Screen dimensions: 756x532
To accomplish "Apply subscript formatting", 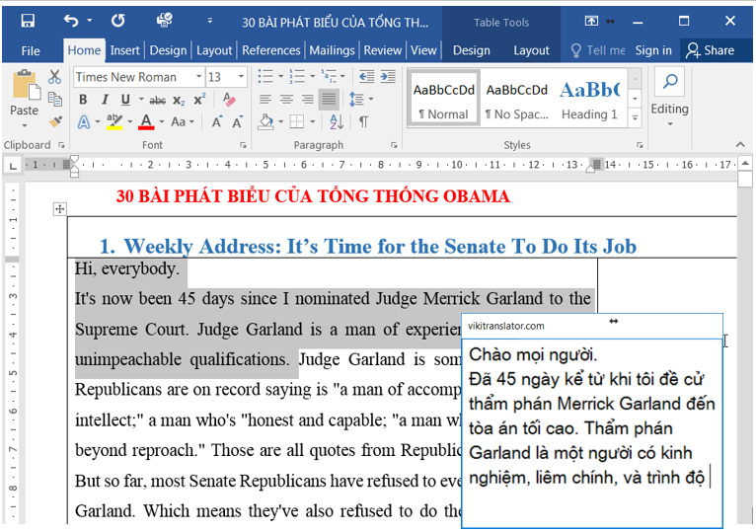I will [179, 100].
